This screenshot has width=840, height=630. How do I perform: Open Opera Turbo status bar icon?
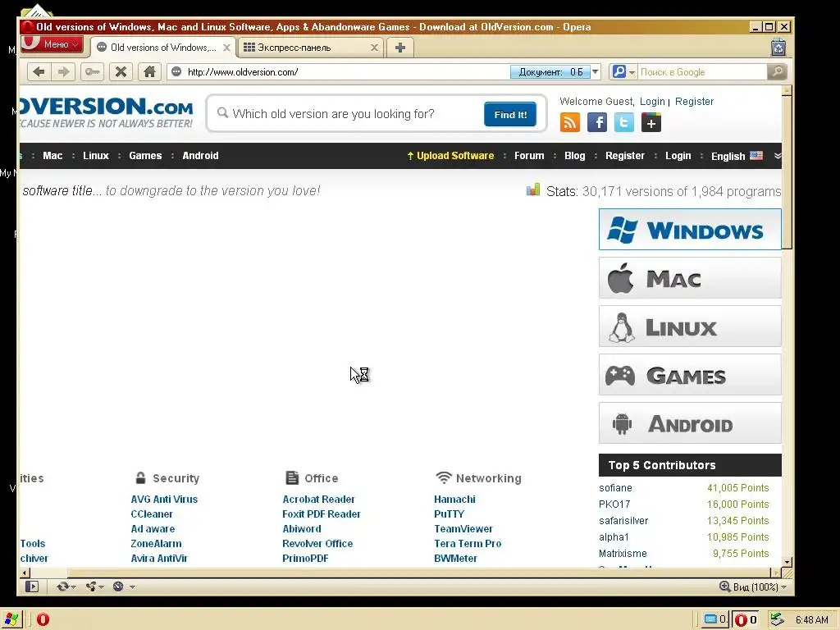pos(118,587)
